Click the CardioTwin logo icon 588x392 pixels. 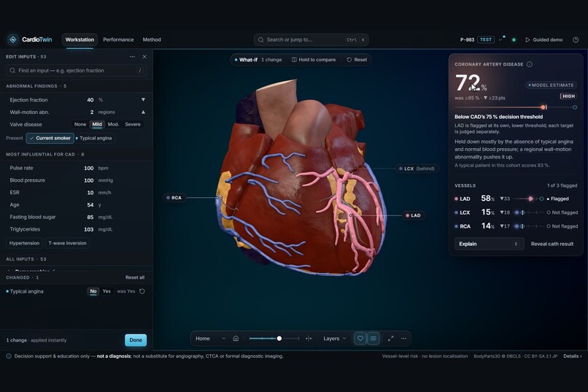tap(13, 39)
